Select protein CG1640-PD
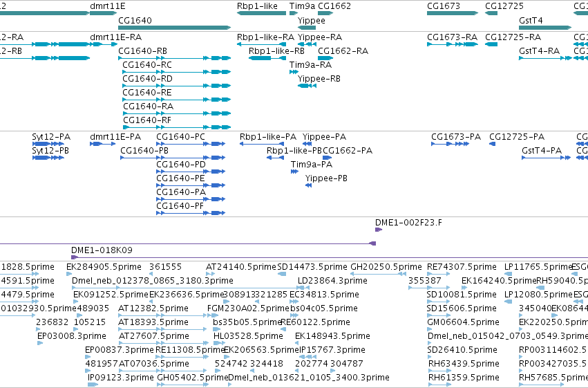The height and width of the screenshot is (388, 588). click(x=191, y=172)
